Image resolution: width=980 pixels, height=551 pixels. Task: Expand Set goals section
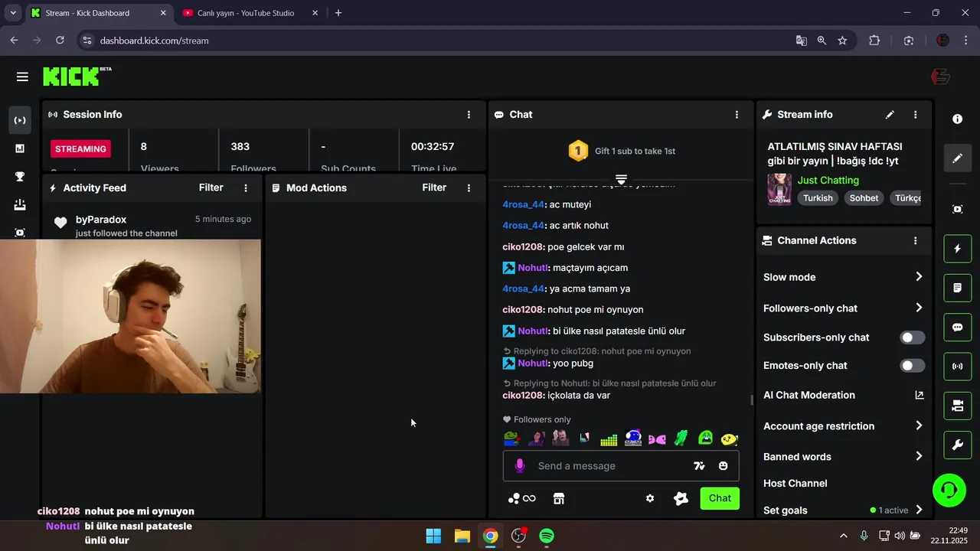[x=919, y=510]
